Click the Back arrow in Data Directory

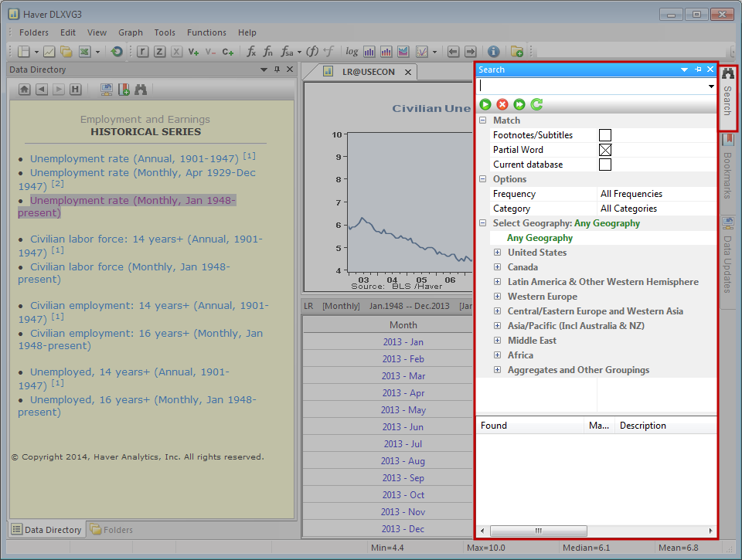point(42,89)
